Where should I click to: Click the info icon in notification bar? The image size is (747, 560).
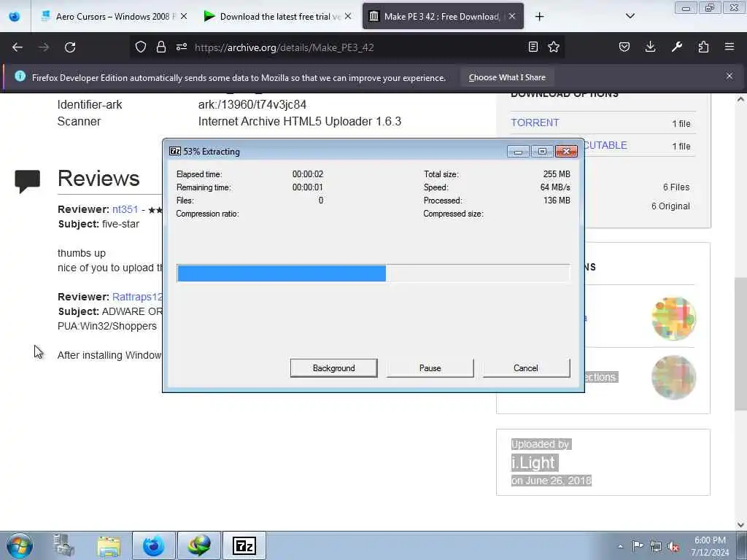(x=20, y=76)
